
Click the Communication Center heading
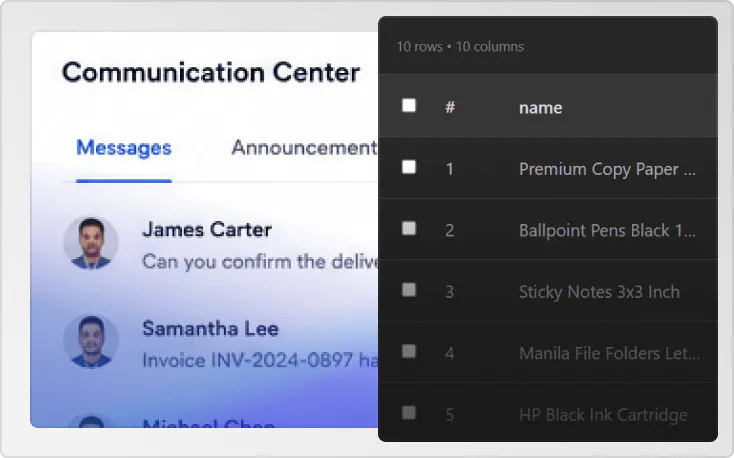point(211,73)
